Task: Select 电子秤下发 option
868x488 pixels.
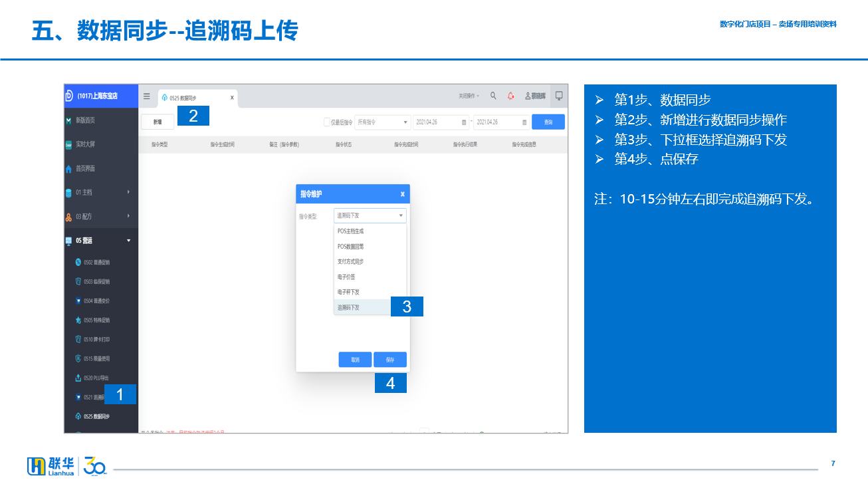Action: 370,292
